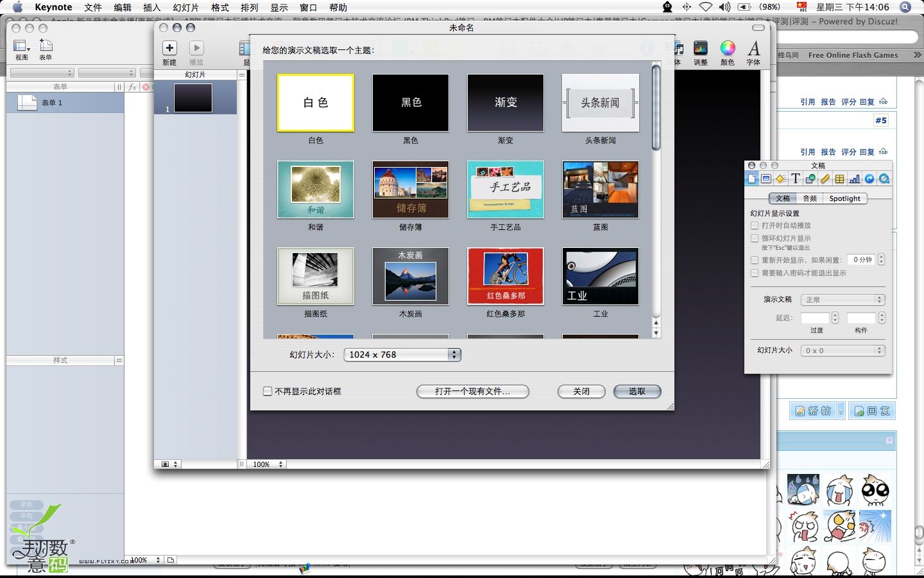Select Chart inspector bar-chart icon
This screenshot has width=924, height=578.
pyautogui.click(x=855, y=179)
